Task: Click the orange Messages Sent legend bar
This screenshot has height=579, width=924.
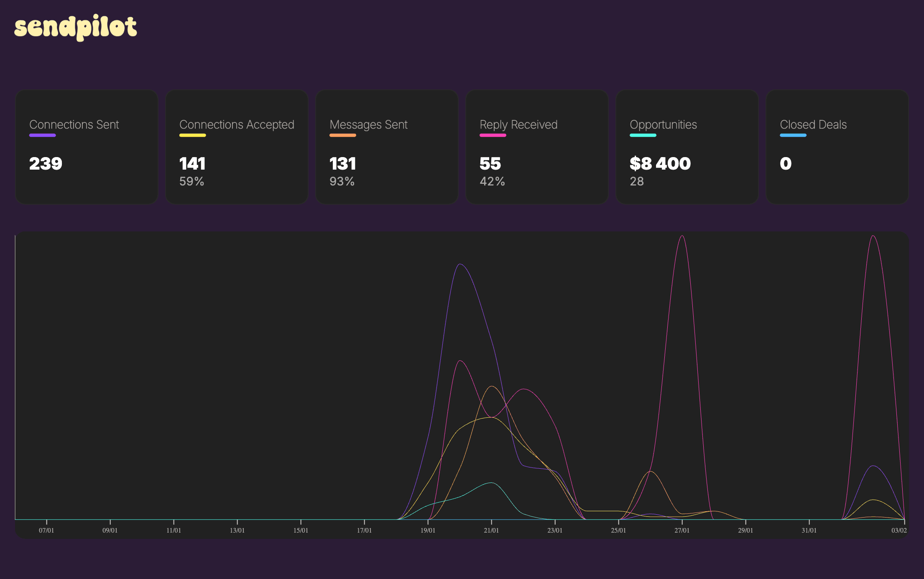Action: (x=342, y=135)
